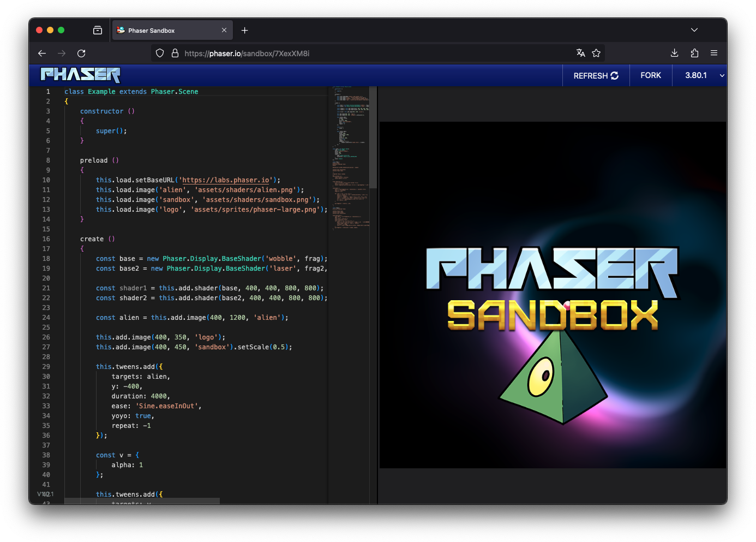Click the 'targets: alien,' line
The height and width of the screenshot is (542, 756).
(141, 377)
